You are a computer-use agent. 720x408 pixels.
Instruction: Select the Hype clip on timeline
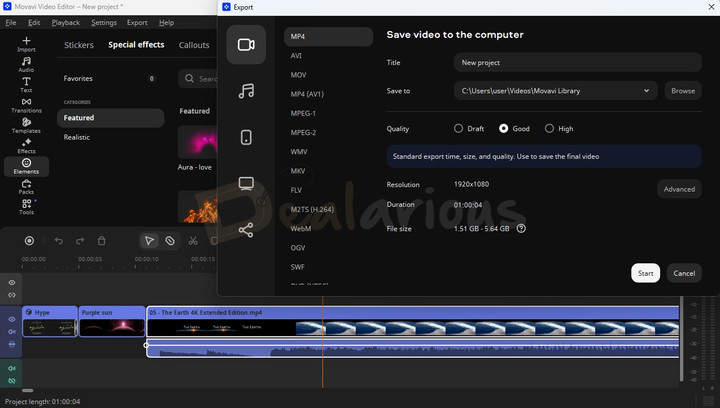[x=50, y=321]
